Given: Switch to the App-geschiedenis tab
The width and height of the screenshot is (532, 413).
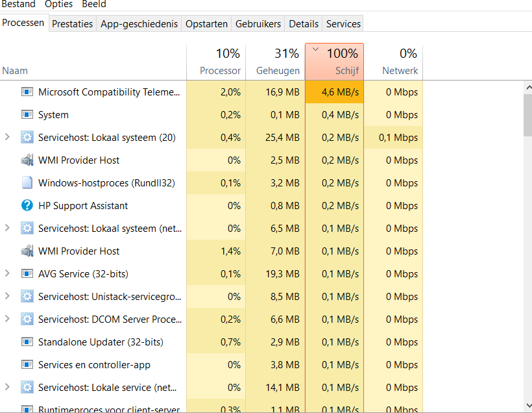Looking at the screenshot, I should coord(139,24).
